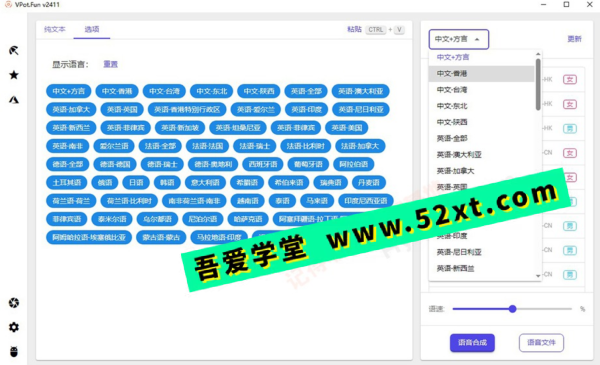
Task: Toggle the 土耳其语 language chip
Action: pos(67,182)
